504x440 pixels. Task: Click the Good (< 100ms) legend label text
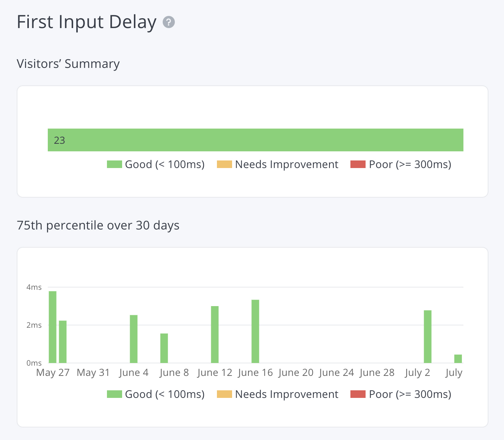(x=165, y=164)
